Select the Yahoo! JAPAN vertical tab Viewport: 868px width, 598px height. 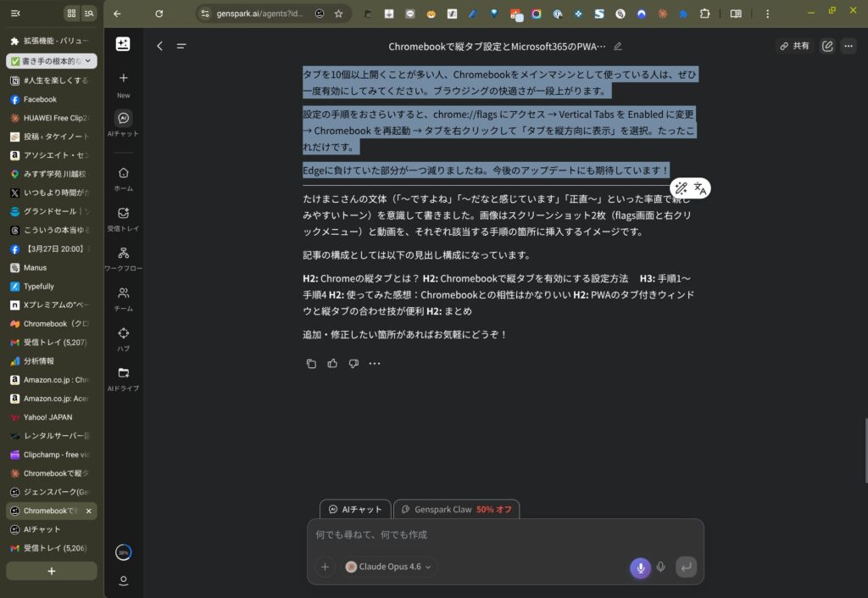(49, 417)
